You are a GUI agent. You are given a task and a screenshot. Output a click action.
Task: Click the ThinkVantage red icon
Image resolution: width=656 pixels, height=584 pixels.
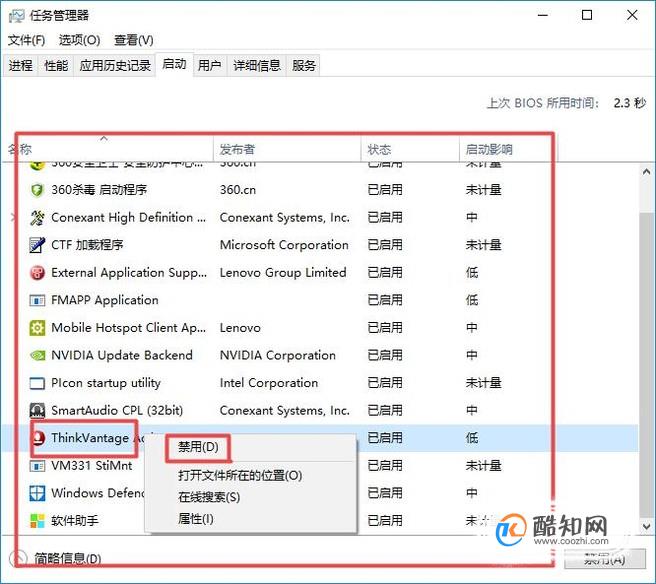click(x=38, y=438)
